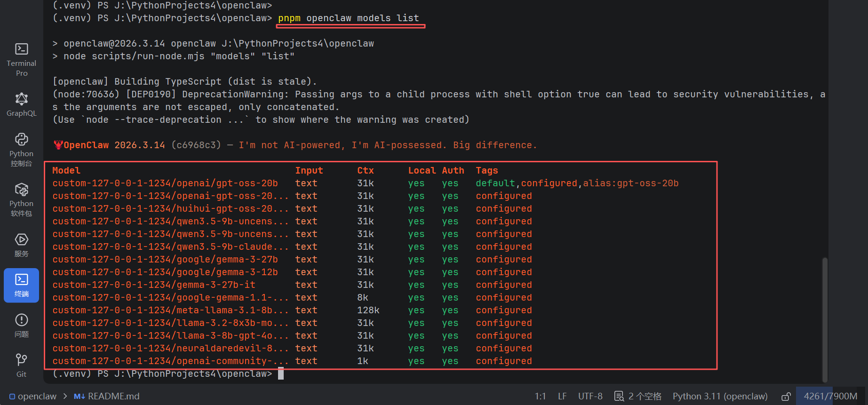868x405 pixels.
Task: Open the Problems (问题) tool window
Action: (21, 326)
